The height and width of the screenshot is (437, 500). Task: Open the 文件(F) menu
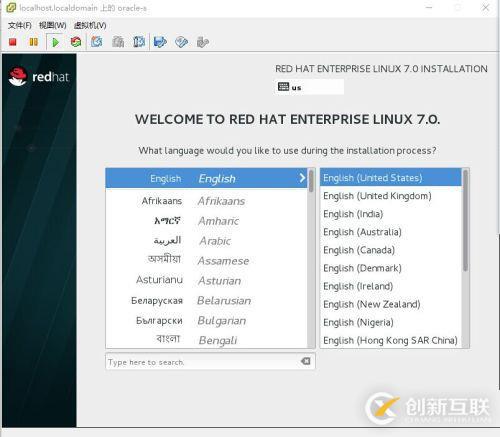click(x=20, y=25)
